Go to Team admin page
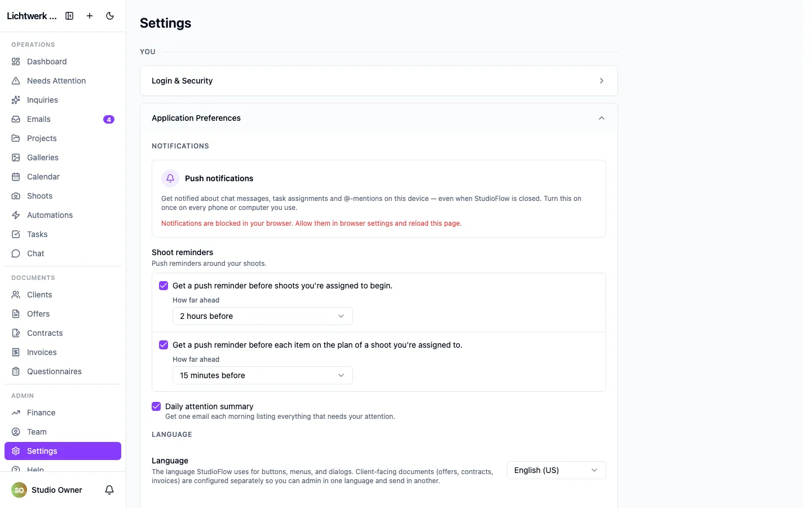 (x=63, y=432)
